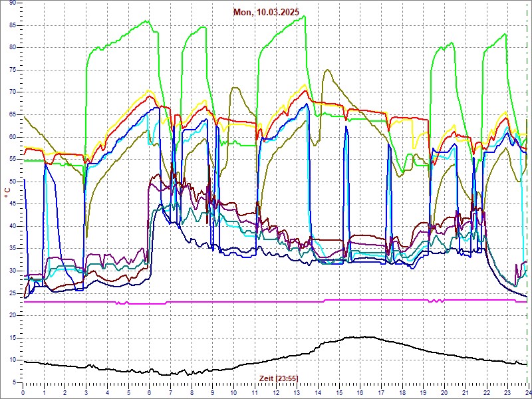Select hour 16 on time axis
This screenshot has width=532, height=399.
360,392
